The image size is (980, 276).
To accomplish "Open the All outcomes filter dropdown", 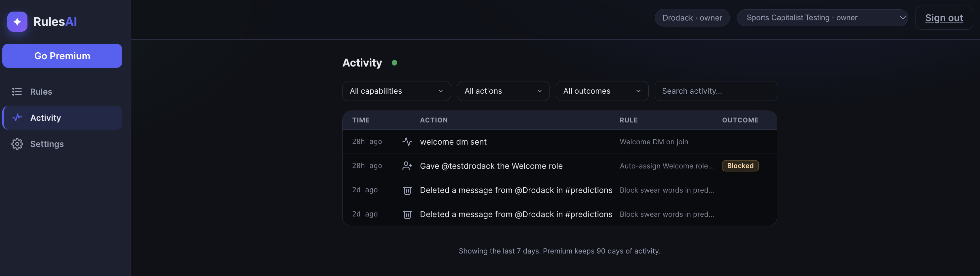I will (602, 91).
